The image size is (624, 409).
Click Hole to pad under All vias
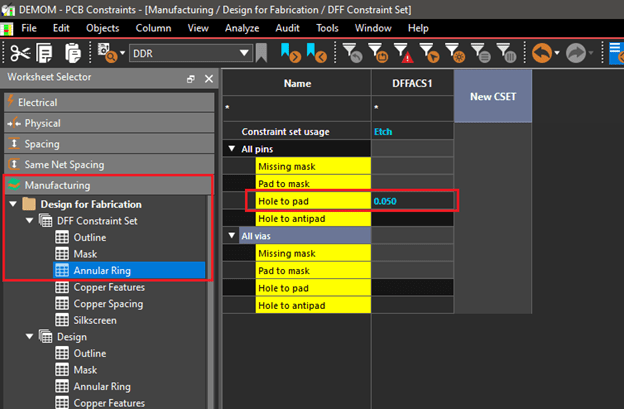tap(313, 288)
